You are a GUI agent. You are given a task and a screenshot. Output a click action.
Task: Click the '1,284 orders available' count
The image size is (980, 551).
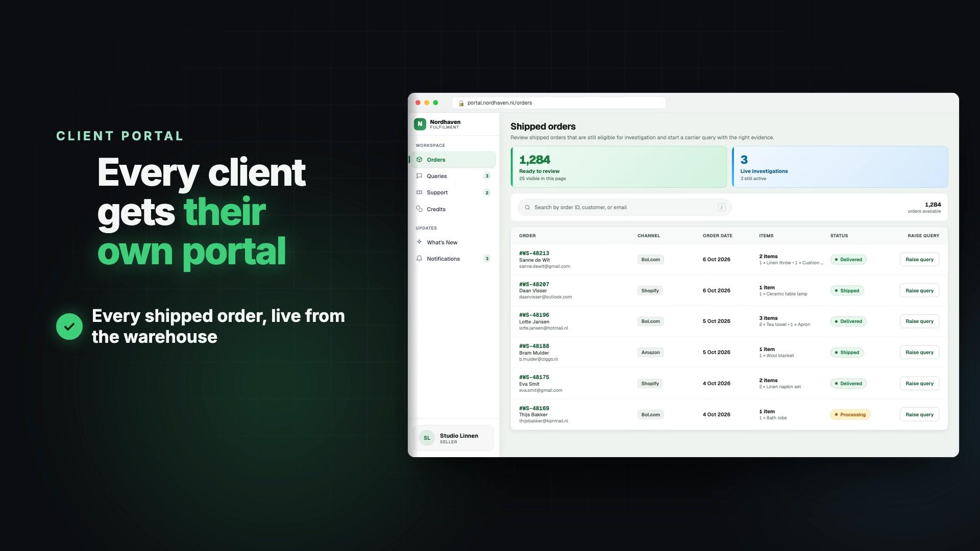924,208
